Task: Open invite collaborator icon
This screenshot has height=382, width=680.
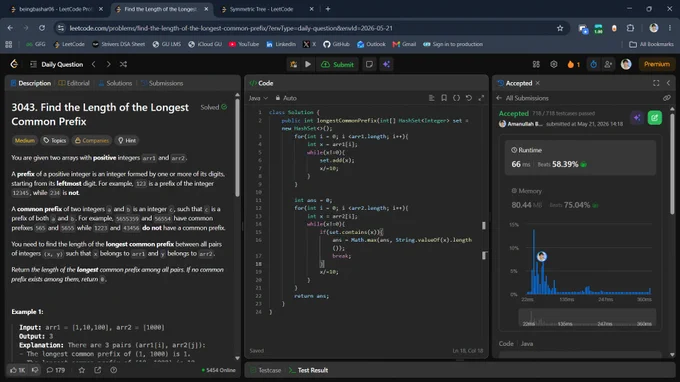Action: point(608,64)
